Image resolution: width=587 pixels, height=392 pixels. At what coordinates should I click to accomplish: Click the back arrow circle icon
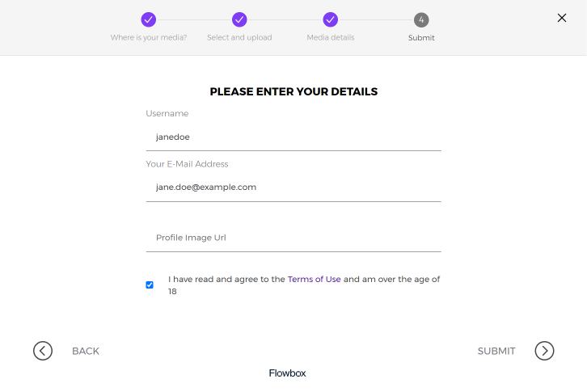click(43, 351)
